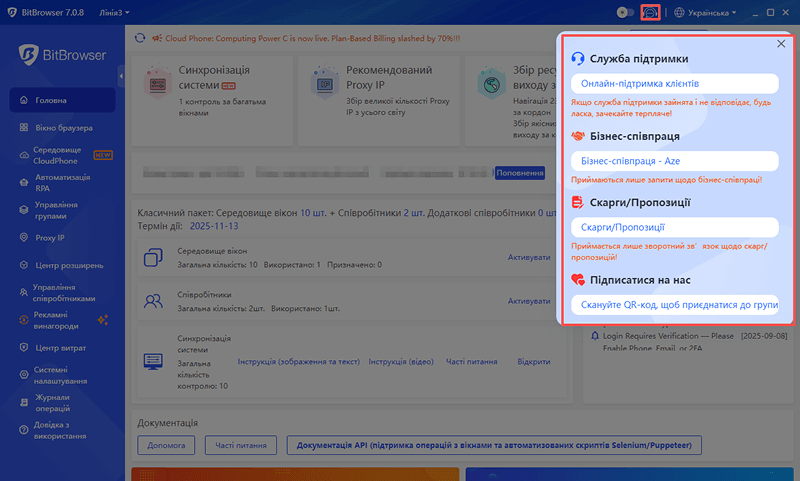Collapse the sidebar with the arrow handle
Screen dimensions: 800x481
pos(121,77)
